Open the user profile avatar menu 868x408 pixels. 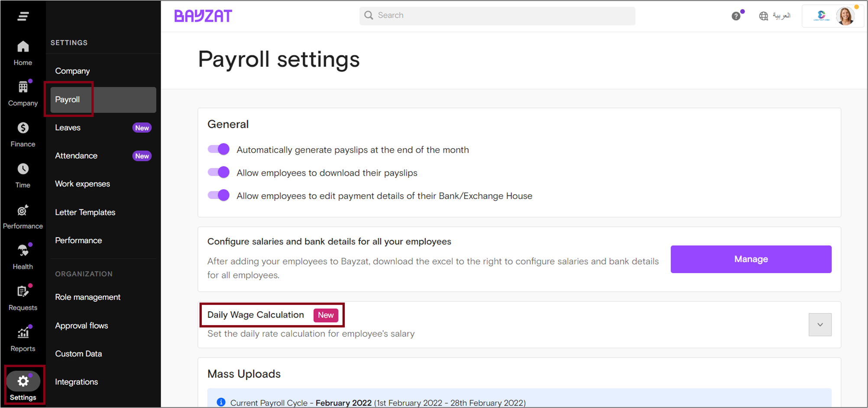coord(845,16)
